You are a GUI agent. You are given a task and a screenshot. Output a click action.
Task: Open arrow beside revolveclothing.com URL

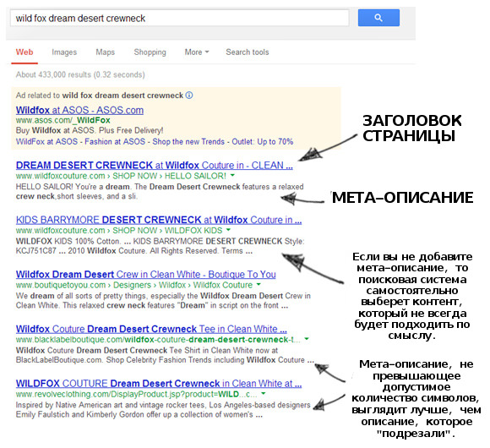[x=264, y=393]
